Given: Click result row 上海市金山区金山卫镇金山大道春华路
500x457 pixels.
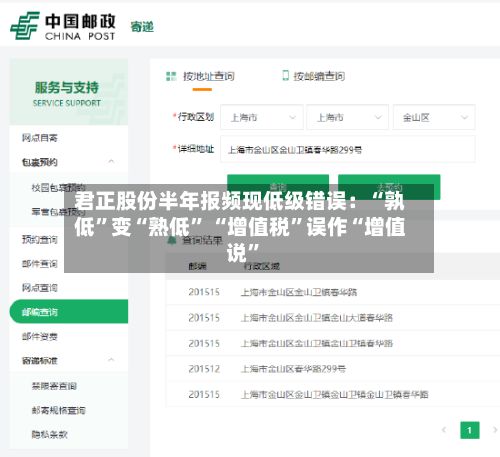Looking at the screenshot, I should point(317,318).
